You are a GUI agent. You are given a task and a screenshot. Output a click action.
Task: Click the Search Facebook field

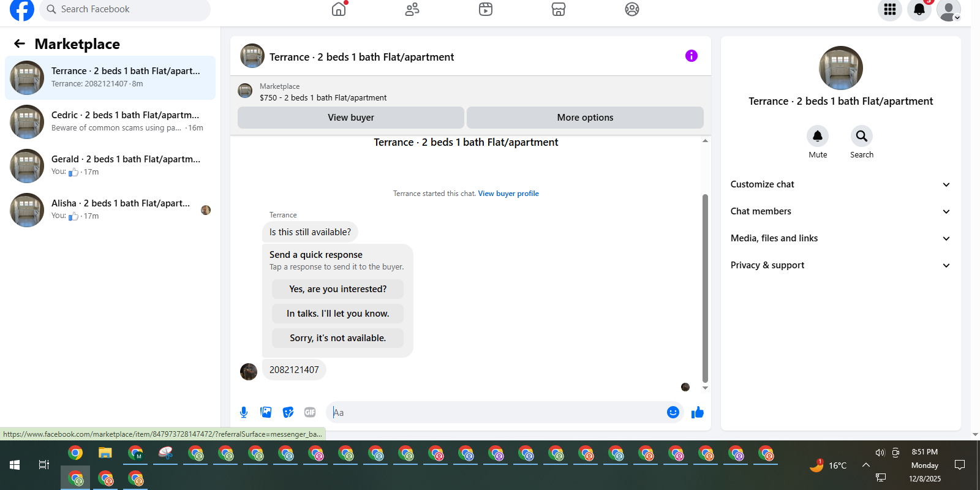point(125,9)
